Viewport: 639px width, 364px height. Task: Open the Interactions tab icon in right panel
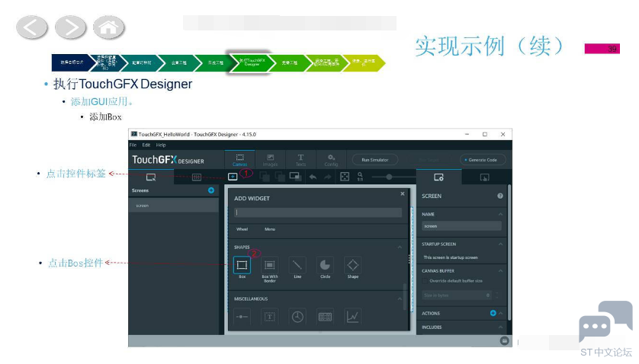coord(484,177)
